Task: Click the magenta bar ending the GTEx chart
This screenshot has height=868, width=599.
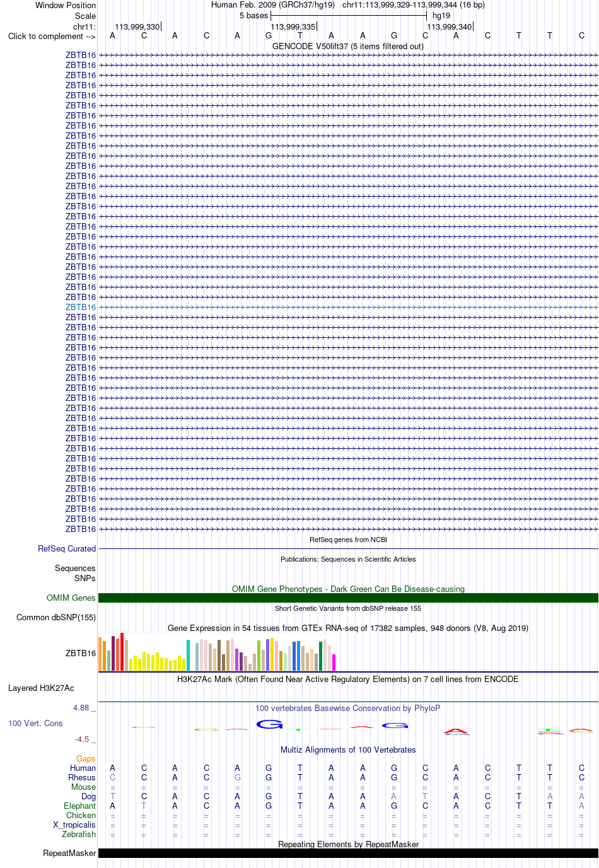Action: [x=334, y=663]
